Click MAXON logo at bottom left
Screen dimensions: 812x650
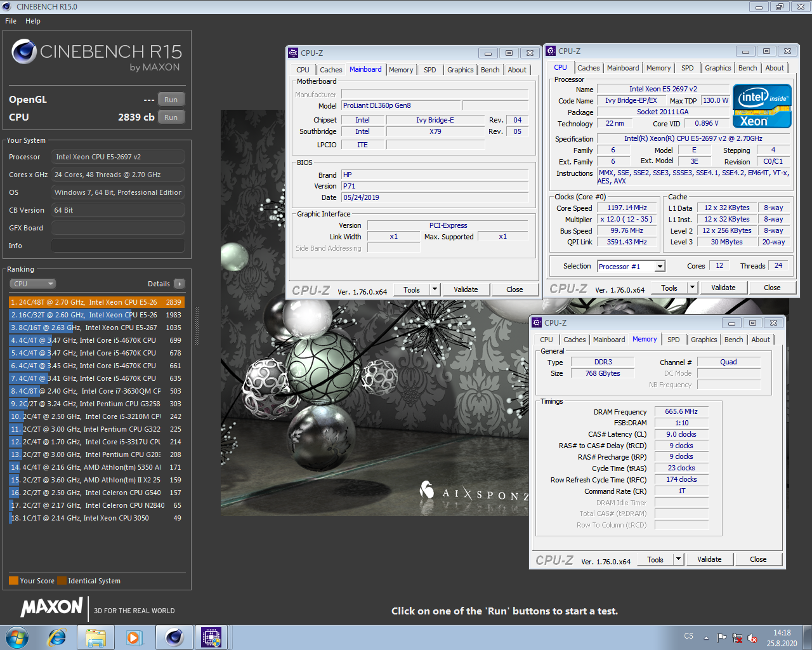[x=52, y=607]
